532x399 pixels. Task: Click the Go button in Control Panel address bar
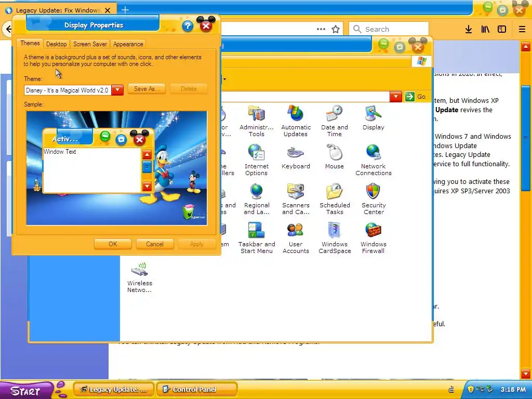click(x=416, y=97)
